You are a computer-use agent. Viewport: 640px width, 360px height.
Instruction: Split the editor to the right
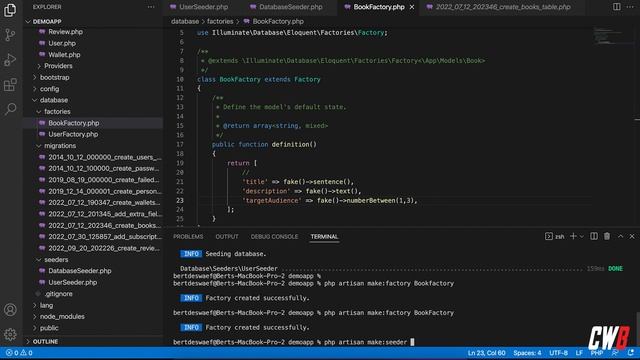tap(616, 7)
